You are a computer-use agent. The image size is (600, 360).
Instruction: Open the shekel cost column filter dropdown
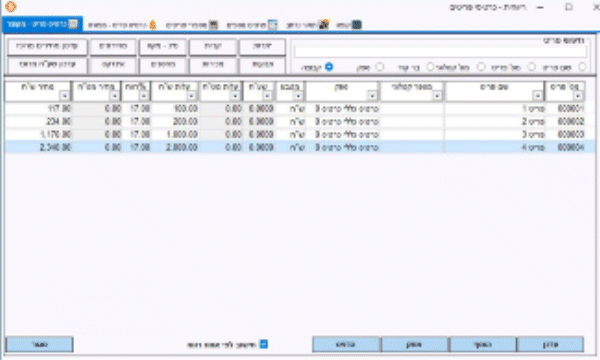(191, 96)
